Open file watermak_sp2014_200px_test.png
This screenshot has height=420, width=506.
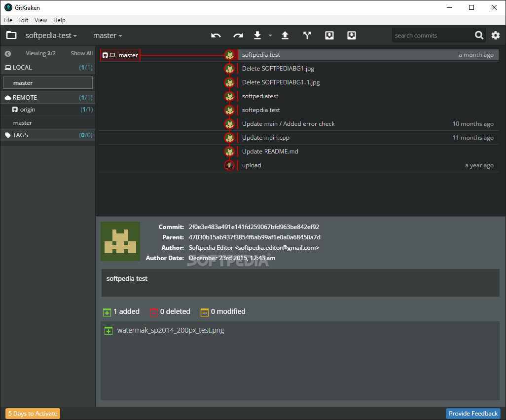pos(170,330)
